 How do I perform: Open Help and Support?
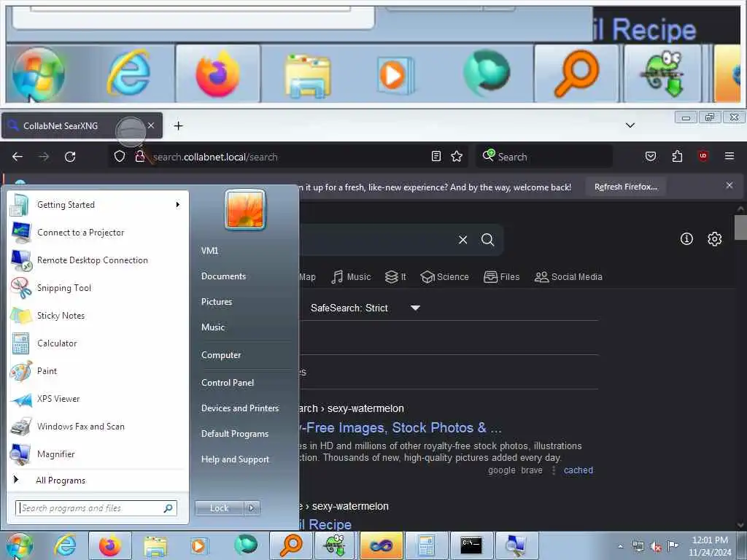[x=235, y=459]
